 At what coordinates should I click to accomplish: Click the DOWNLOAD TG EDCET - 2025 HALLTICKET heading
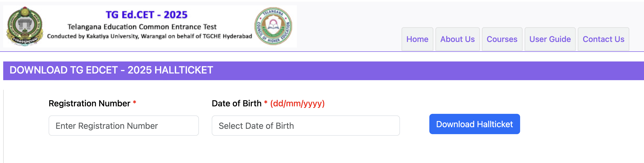[111, 70]
